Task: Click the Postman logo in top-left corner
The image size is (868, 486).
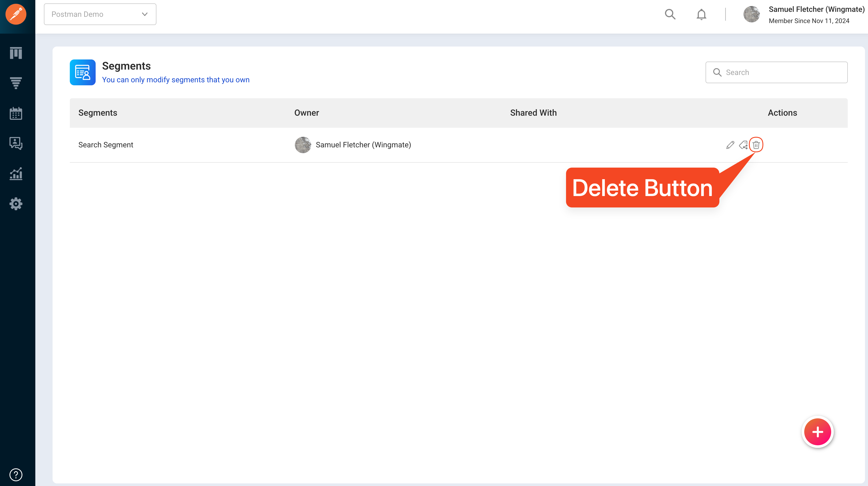Action: 16,14
